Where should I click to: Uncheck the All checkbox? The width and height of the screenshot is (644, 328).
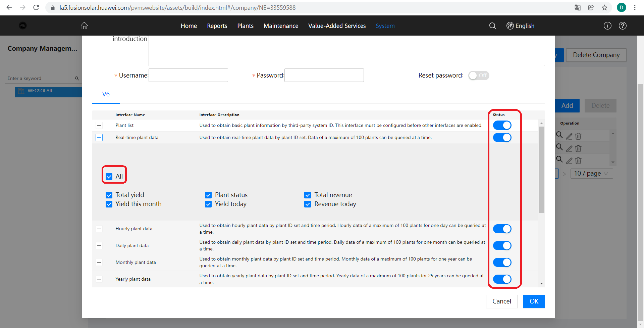[109, 177]
